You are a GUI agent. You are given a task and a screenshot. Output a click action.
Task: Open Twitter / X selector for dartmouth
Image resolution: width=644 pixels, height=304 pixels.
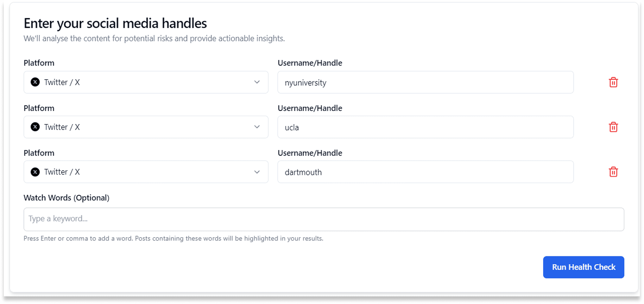(146, 172)
